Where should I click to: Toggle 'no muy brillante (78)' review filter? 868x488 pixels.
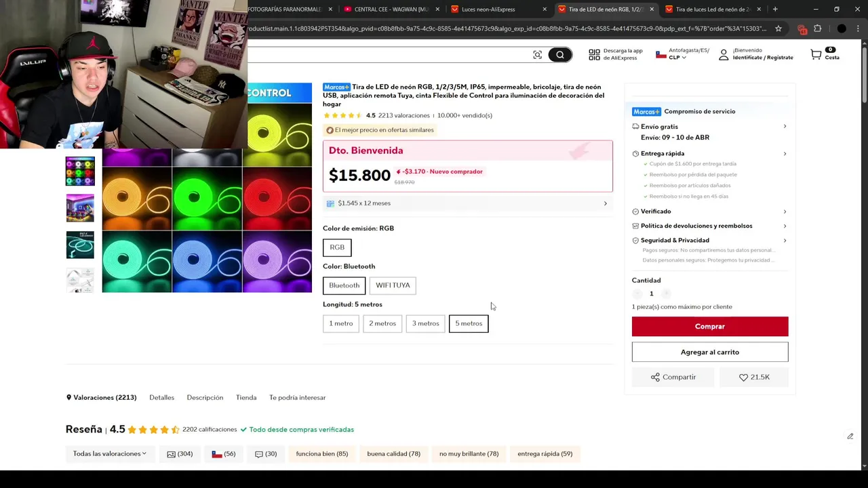pos(469,453)
